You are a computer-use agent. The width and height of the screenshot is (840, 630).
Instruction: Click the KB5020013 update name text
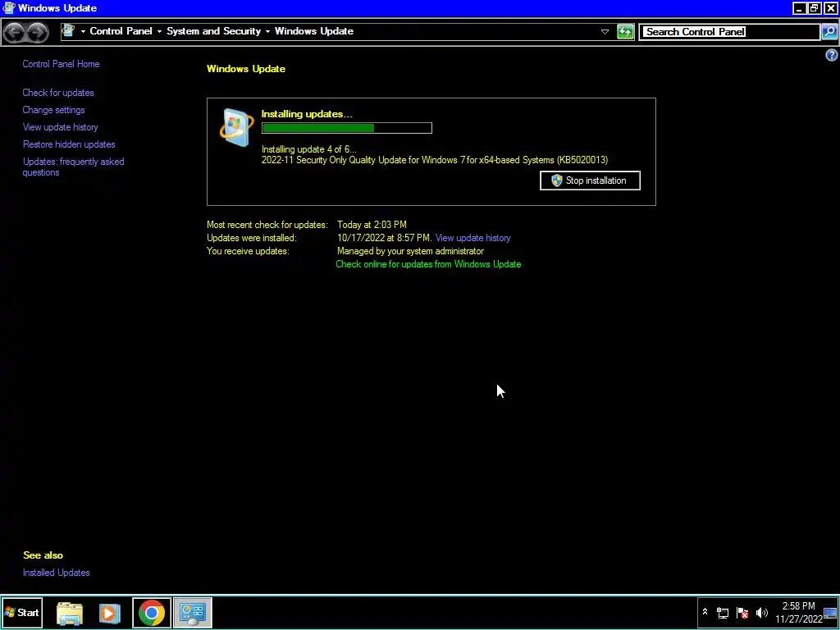[x=435, y=160]
